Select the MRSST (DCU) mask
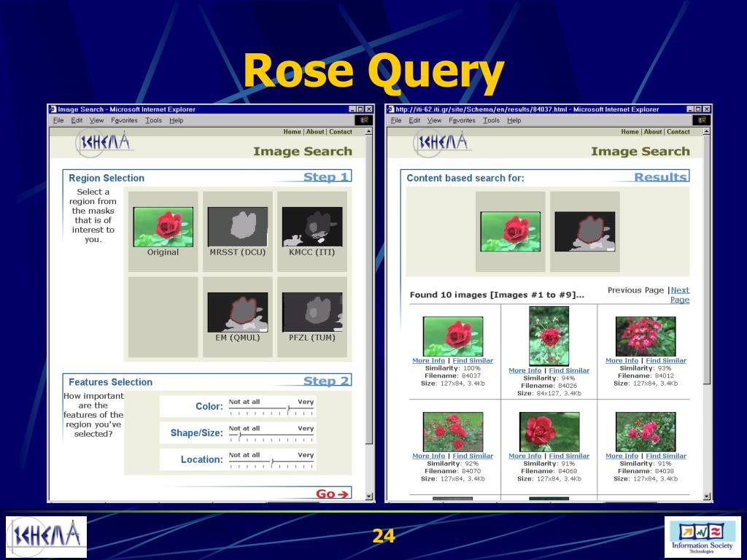The image size is (747, 560). [x=238, y=227]
